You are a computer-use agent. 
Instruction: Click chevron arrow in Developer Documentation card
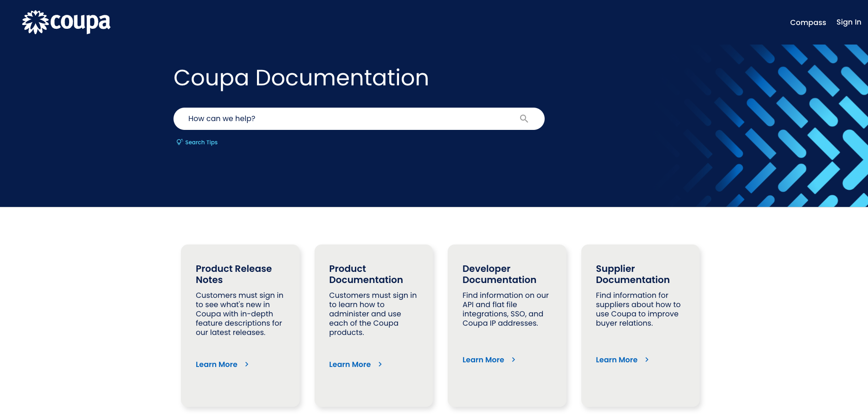(514, 360)
